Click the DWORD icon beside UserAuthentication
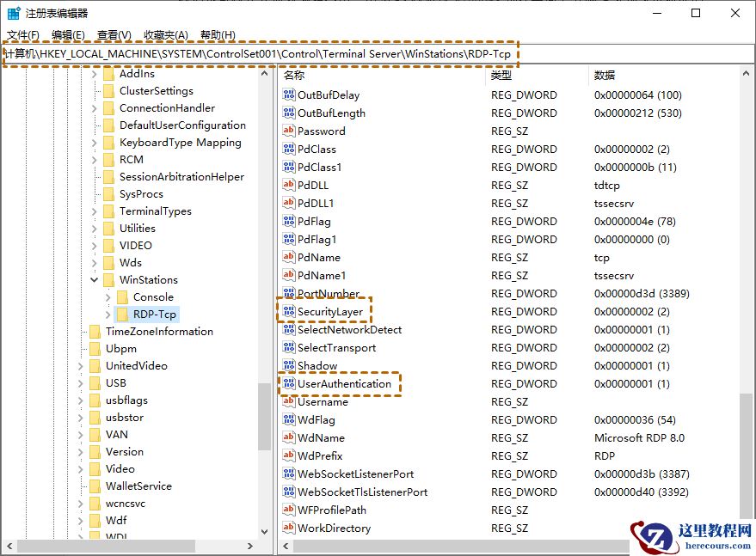 tap(291, 383)
